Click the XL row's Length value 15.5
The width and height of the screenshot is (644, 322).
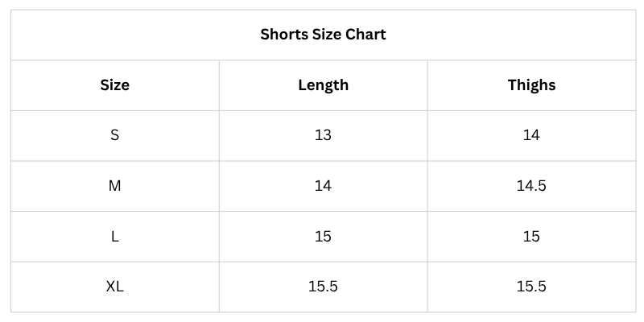point(323,287)
